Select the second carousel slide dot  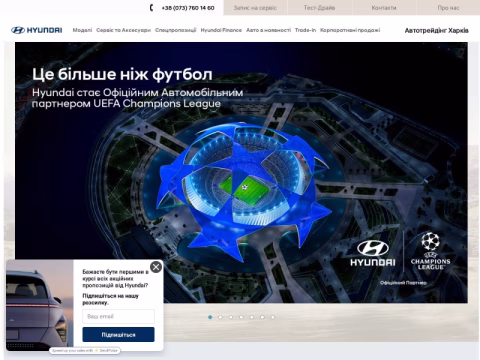tap(220, 317)
